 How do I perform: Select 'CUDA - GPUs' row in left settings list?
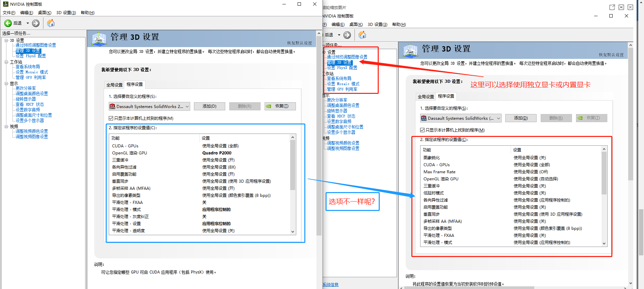tap(200, 146)
